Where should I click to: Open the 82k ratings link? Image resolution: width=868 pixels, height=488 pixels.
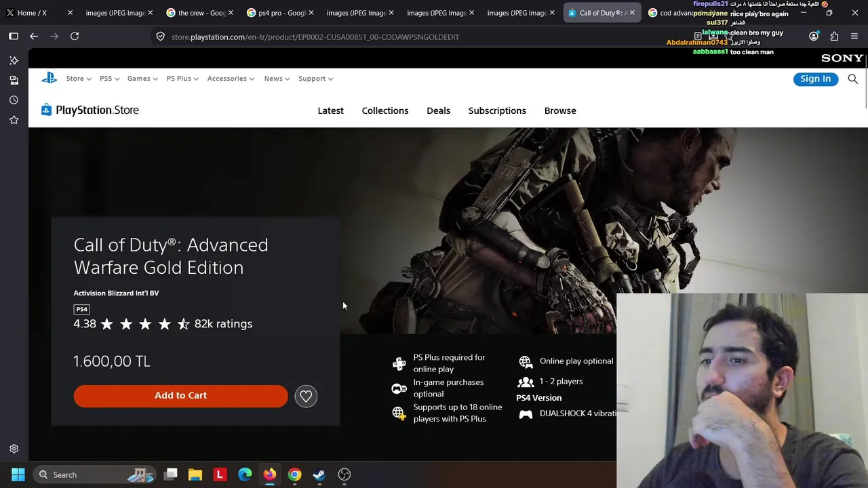point(223,324)
